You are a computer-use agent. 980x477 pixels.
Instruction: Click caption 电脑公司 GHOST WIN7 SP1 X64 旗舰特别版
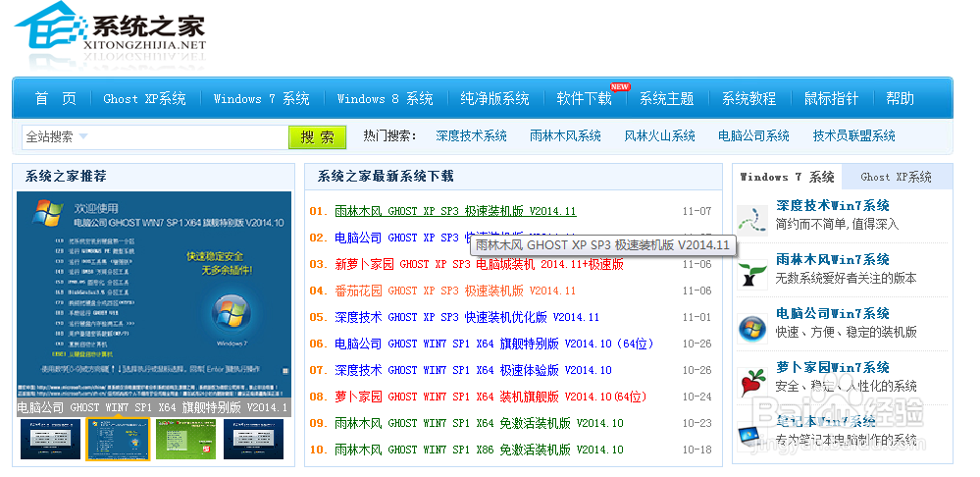[x=154, y=407]
